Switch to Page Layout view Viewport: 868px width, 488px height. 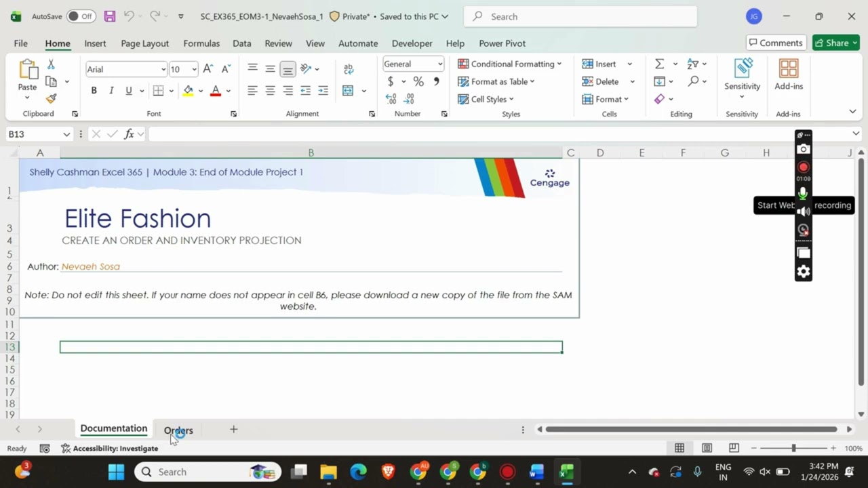(707, 448)
